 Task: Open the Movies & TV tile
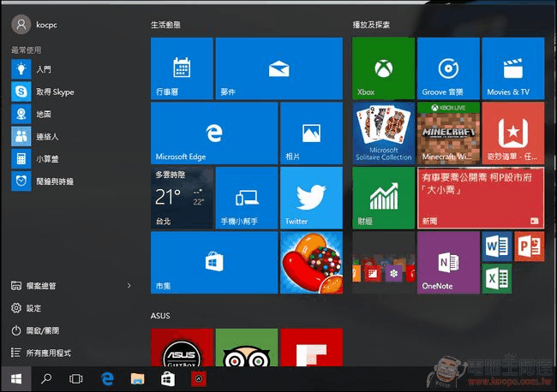512,68
